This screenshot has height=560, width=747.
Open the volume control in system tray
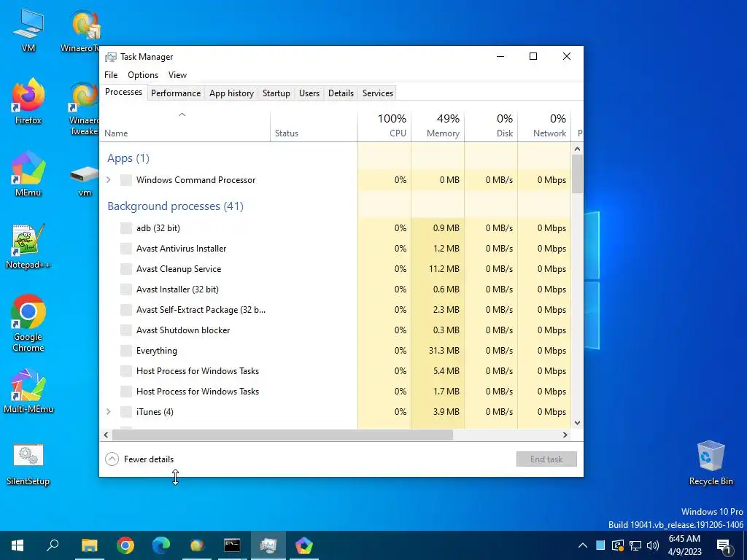point(653,545)
